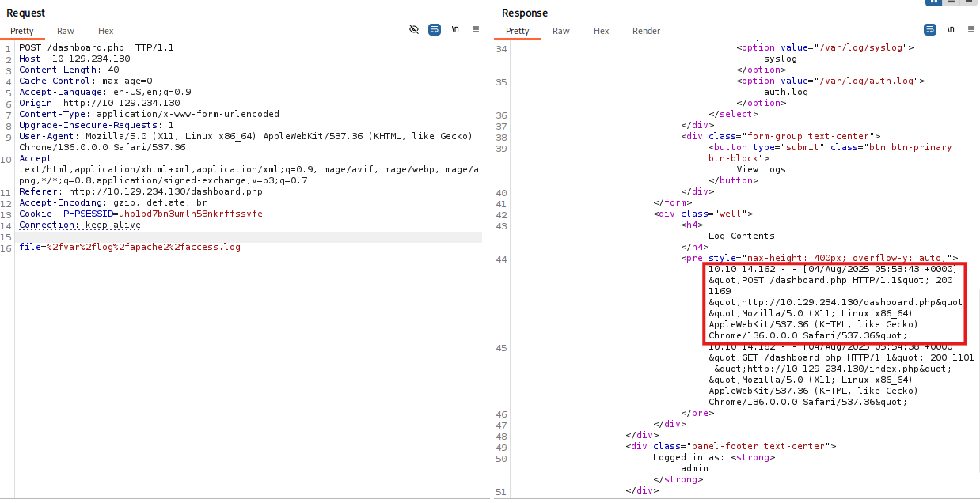Toggle word wrap in the Response viewer

(x=930, y=29)
